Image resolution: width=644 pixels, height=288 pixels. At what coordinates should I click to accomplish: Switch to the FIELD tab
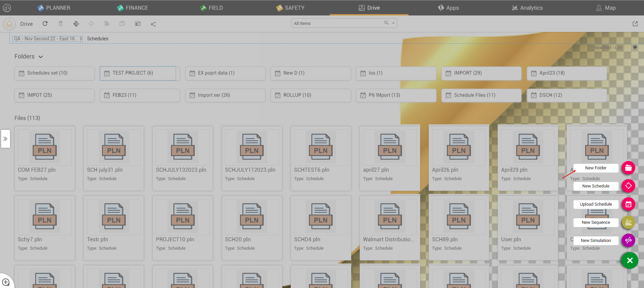(x=211, y=8)
